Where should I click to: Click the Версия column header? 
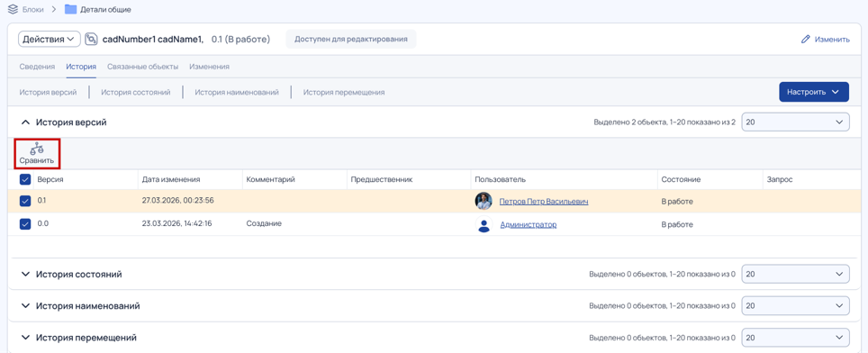tap(50, 179)
